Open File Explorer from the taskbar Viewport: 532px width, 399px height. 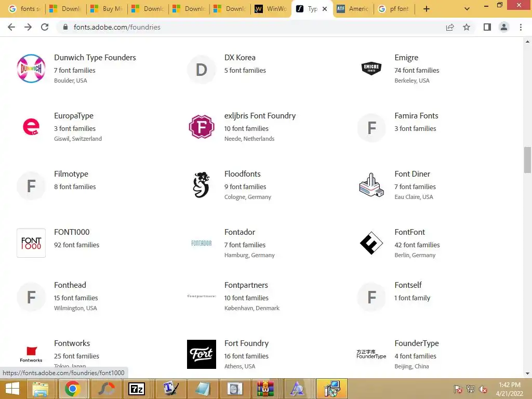coord(41,389)
